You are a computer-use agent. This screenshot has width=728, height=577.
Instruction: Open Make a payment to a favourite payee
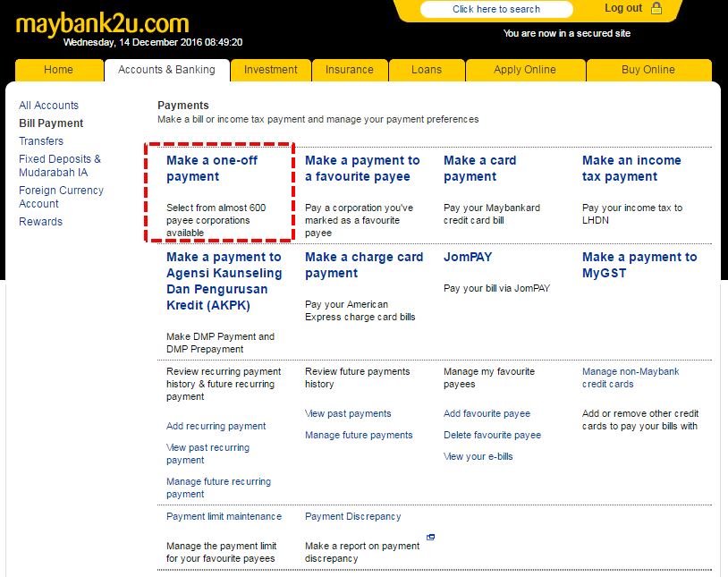point(362,168)
